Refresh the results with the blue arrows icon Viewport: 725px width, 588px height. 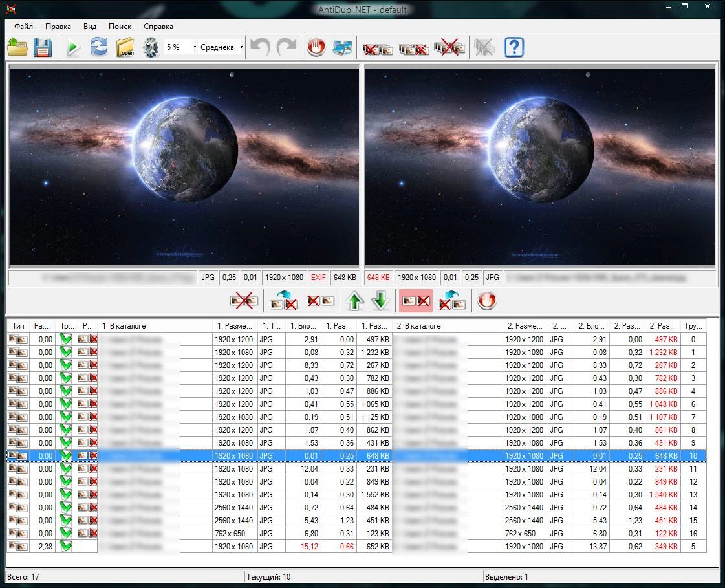coord(99,47)
